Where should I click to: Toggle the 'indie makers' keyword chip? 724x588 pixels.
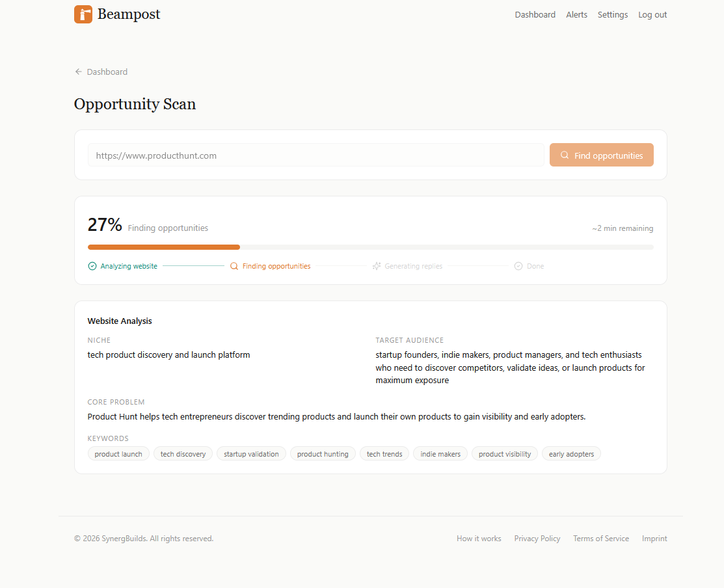[440, 453]
